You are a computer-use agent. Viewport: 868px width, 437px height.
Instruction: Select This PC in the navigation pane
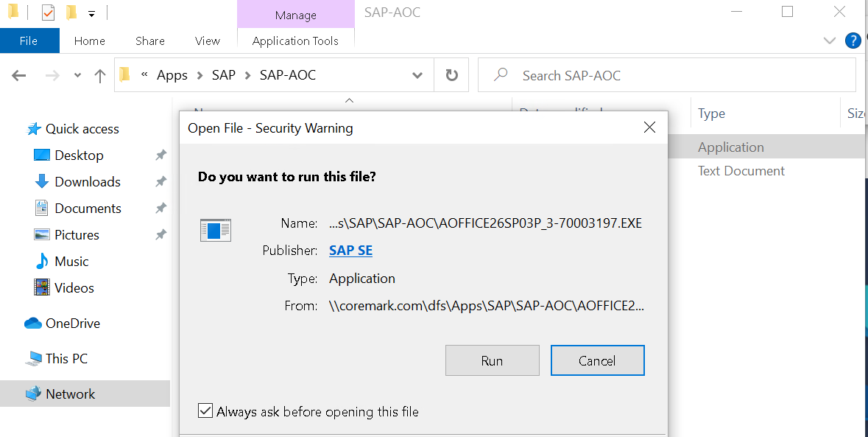(x=66, y=359)
